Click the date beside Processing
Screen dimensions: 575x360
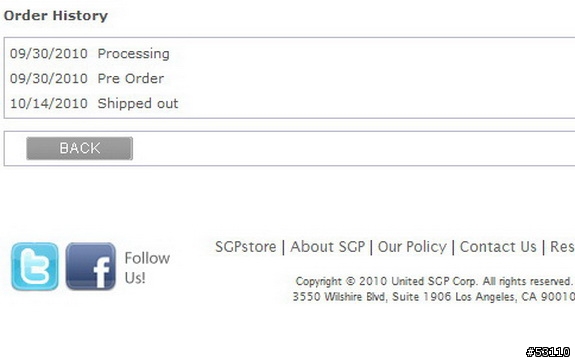click(x=49, y=54)
